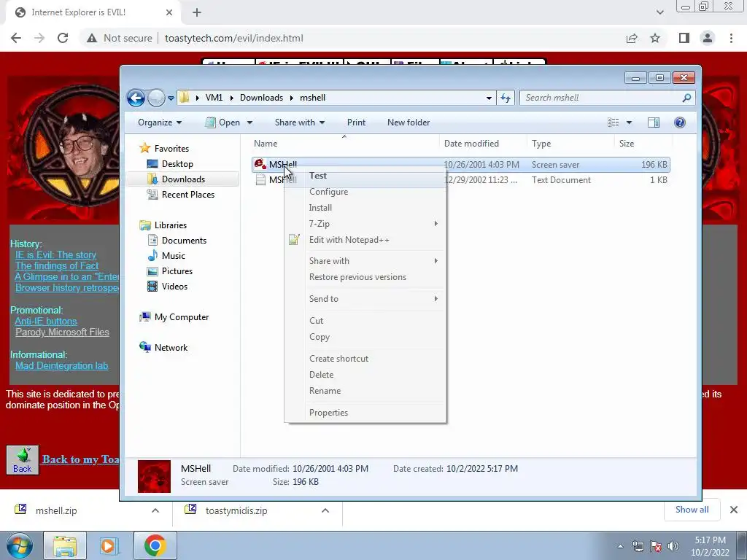Screen dimensions: 747x560
Task: Open Chrome's three-dot menu
Action: [731, 38]
